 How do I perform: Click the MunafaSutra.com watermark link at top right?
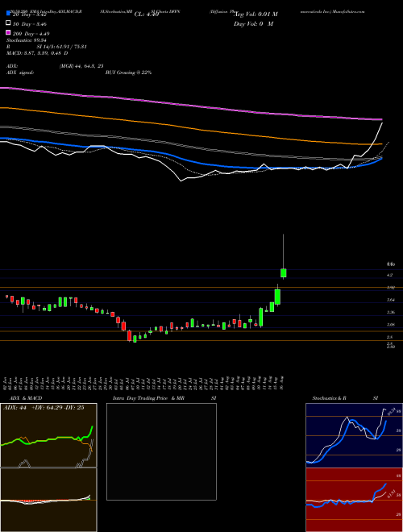click(348, 11)
